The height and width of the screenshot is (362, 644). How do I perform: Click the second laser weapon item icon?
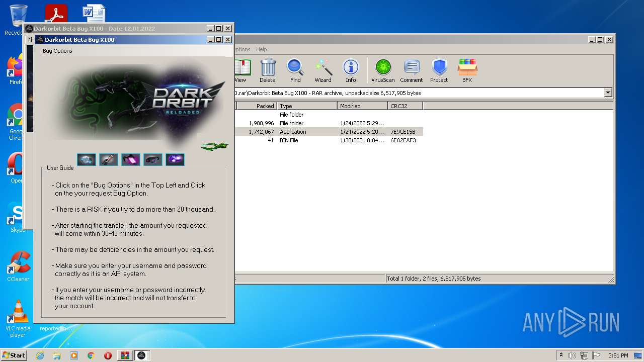click(109, 160)
